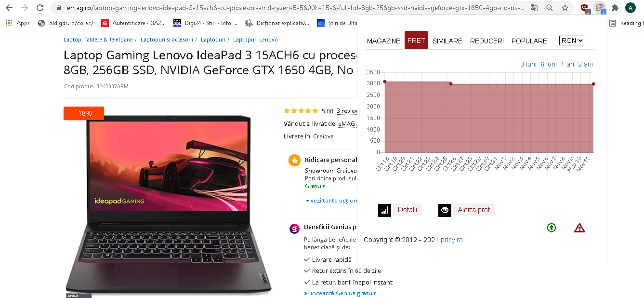Switch to the MAGAZINE tab
The width and height of the screenshot is (644, 298).
(383, 41)
